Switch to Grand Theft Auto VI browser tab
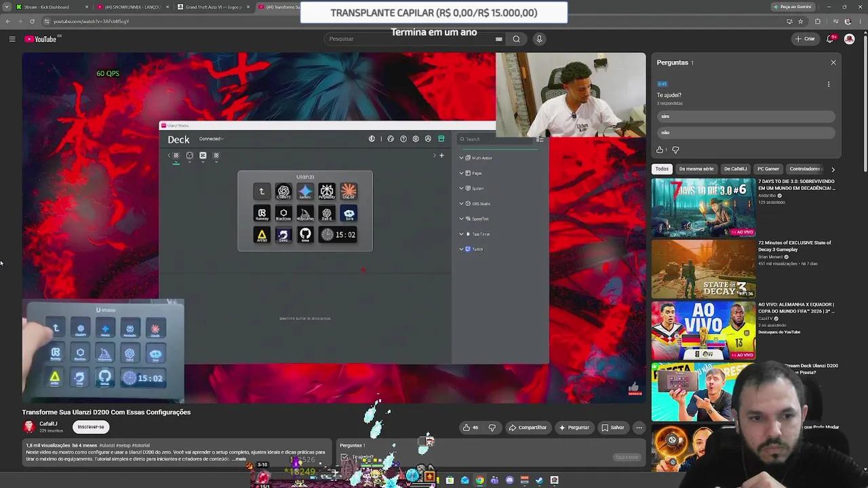 (x=214, y=7)
